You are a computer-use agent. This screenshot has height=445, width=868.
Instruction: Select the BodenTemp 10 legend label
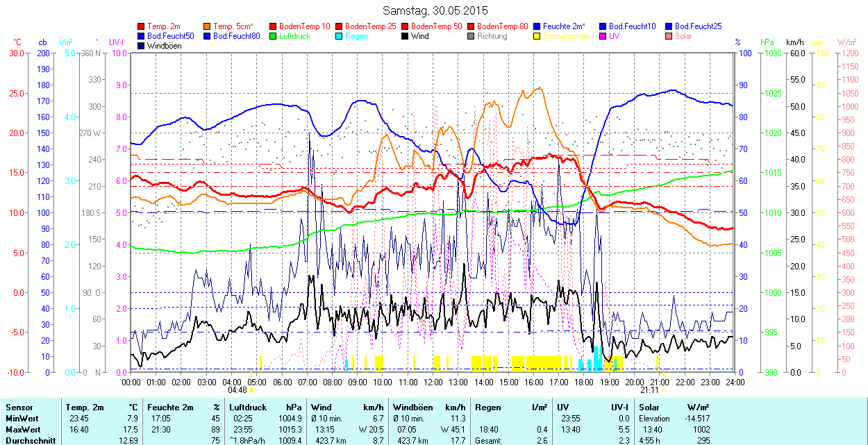(305, 26)
